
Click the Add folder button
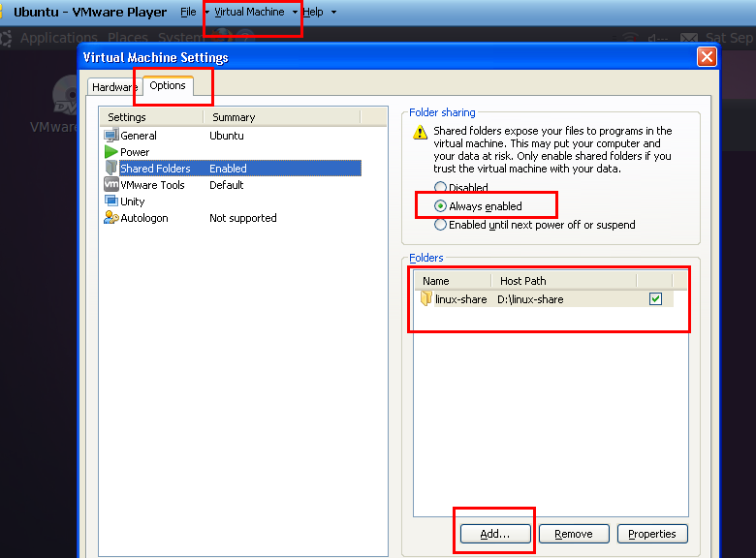[495, 534]
